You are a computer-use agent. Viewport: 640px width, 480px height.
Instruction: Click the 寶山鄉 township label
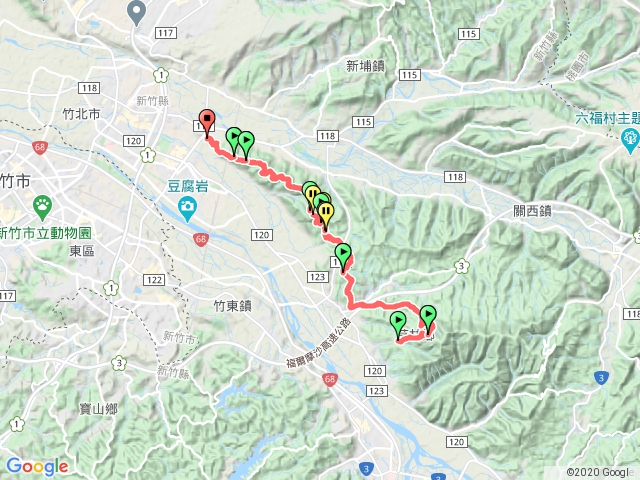pos(98,409)
